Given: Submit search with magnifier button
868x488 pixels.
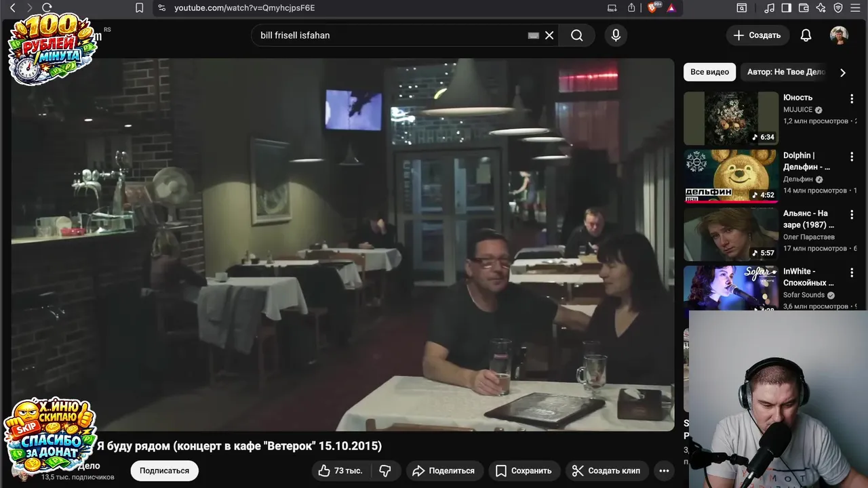Looking at the screenshot, I should [x=577, y=35].
